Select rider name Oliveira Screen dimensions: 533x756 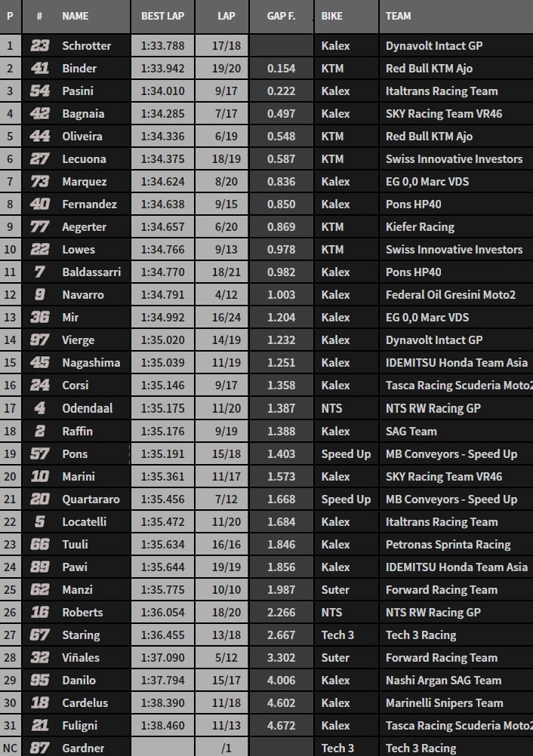[x=82, y=136]
